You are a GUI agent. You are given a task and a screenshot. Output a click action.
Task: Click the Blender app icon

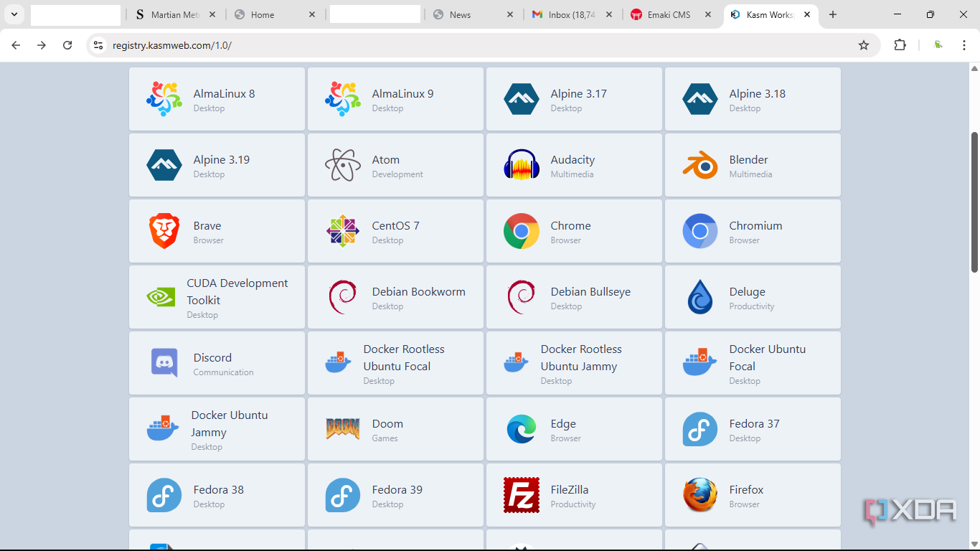[700, 165]
